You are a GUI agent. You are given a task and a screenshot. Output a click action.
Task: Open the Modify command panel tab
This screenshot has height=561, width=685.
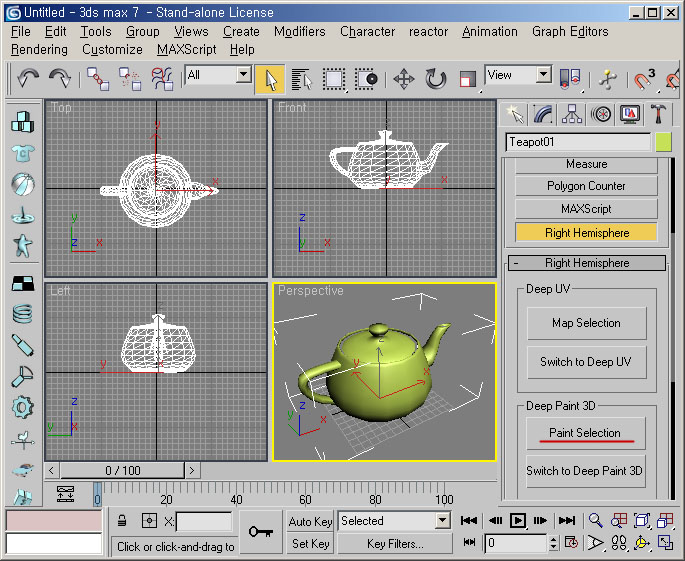543,114
